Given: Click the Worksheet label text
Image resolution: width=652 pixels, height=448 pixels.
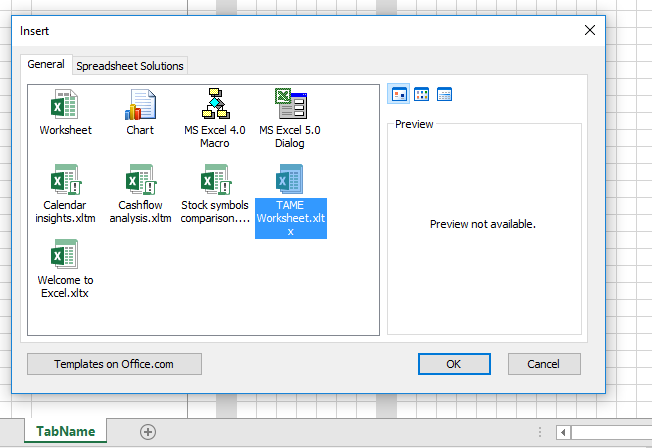Looking at the screenshot, I should point(65,130).
